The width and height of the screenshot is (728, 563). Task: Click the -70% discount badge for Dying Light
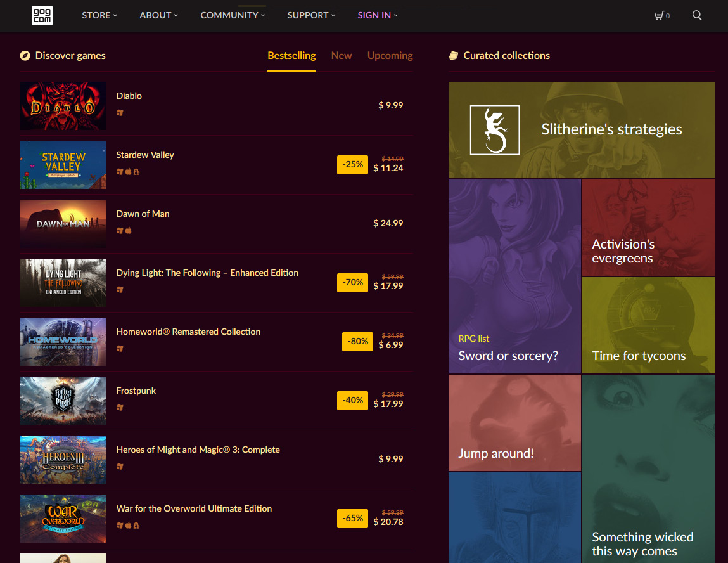(352, 283)
